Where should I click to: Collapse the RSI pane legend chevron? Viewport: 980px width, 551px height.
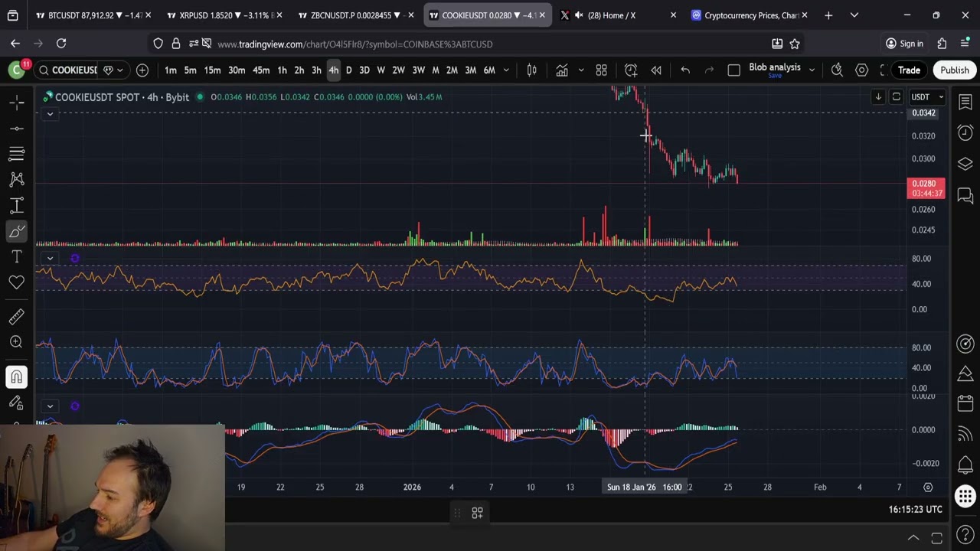click(50, 259)
